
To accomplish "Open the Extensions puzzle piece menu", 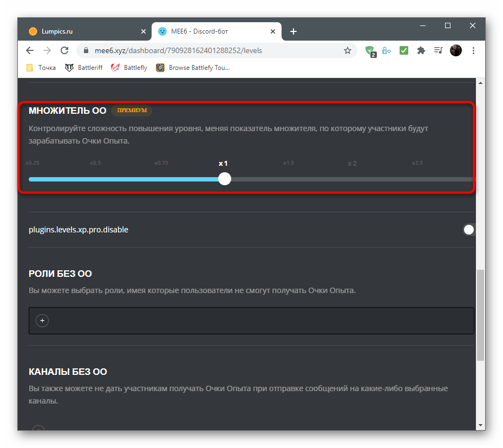I will 421,50.
